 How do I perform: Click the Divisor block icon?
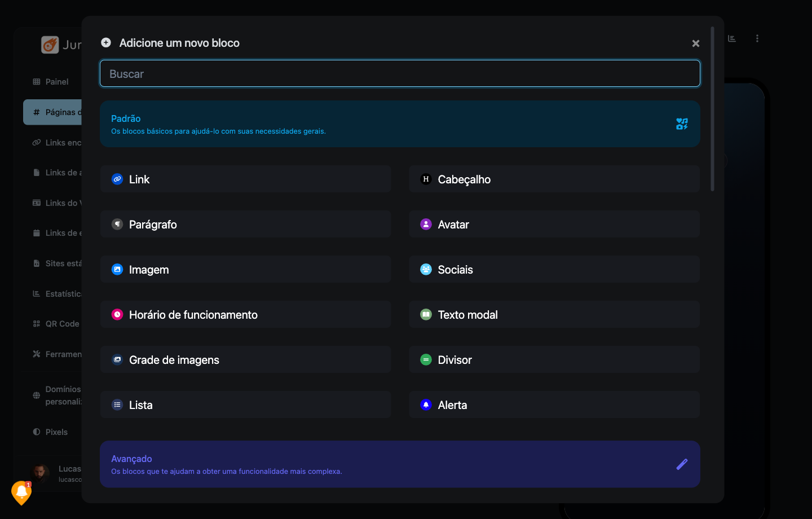(426, 360)
